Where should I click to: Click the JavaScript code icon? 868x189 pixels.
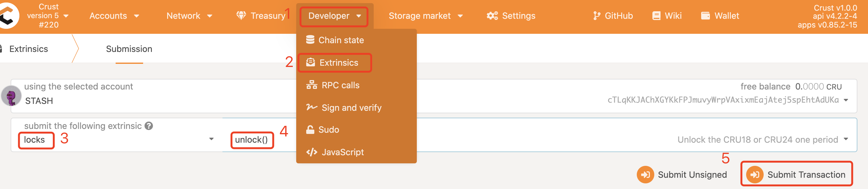(311, 152)
